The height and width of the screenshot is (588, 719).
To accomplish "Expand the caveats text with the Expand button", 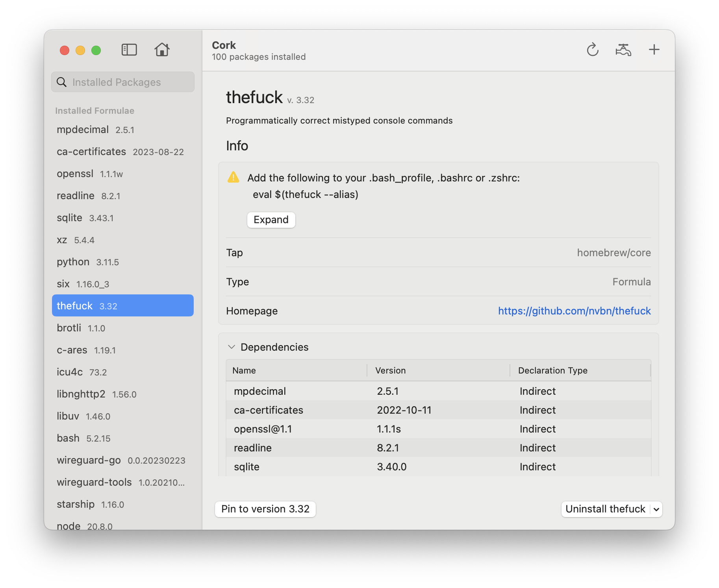I will tap(271, 220).
